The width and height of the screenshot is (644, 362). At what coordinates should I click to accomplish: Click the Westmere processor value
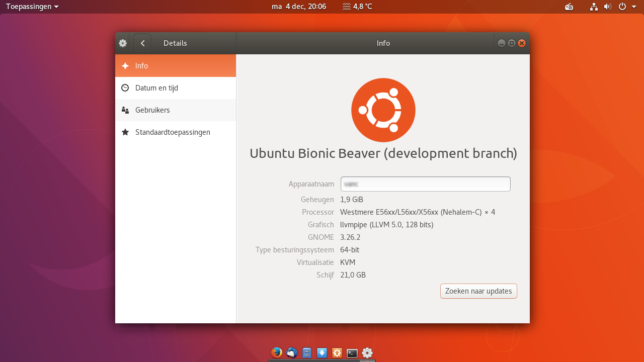point(418,212)
